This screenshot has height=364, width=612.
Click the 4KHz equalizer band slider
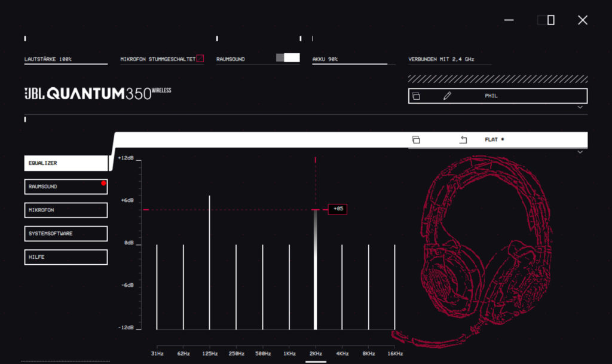tap(342, 287)
